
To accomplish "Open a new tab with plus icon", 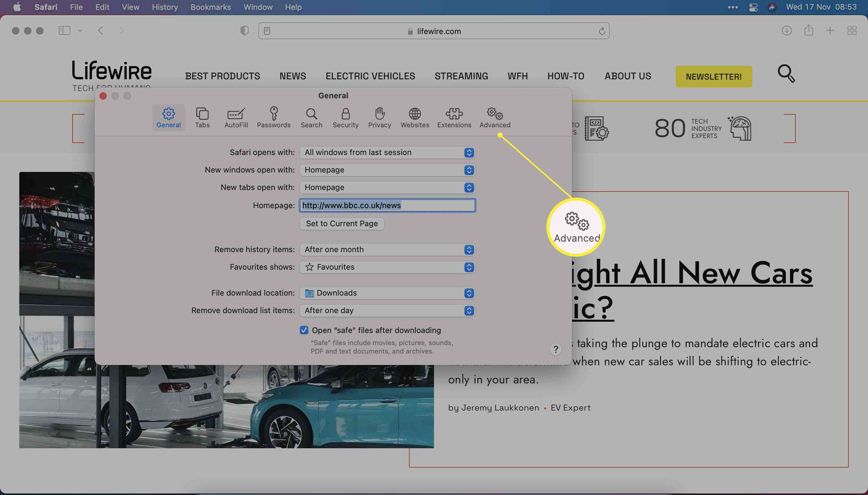I will click(x=830, y=30).
